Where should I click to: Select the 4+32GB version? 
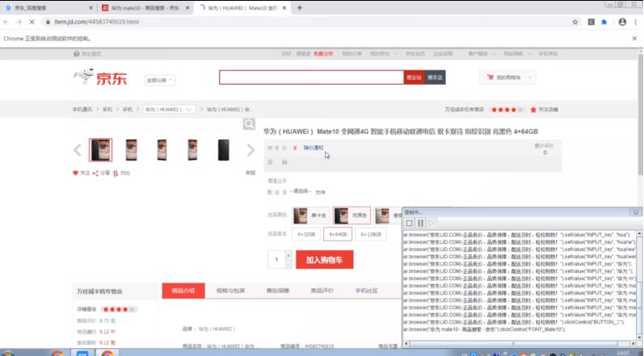[306, 234]
